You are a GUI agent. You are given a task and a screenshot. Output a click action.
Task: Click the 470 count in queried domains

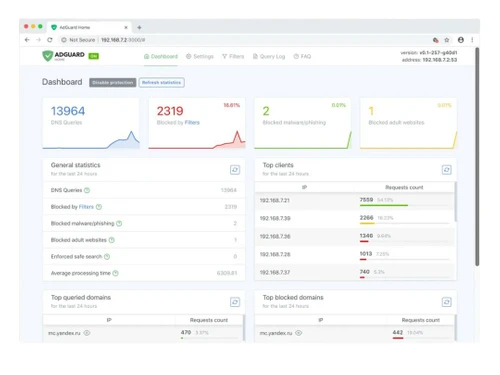tap(186, 332)
